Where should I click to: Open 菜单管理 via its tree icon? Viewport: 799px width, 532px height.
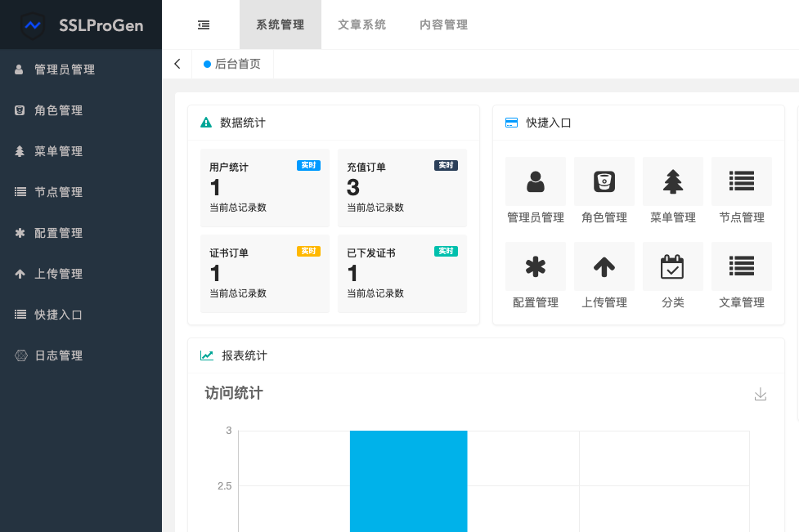click(672, 181)
